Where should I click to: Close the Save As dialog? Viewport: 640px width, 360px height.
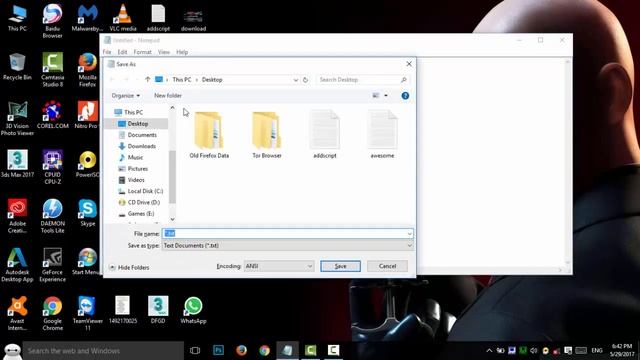click(409, 64)
